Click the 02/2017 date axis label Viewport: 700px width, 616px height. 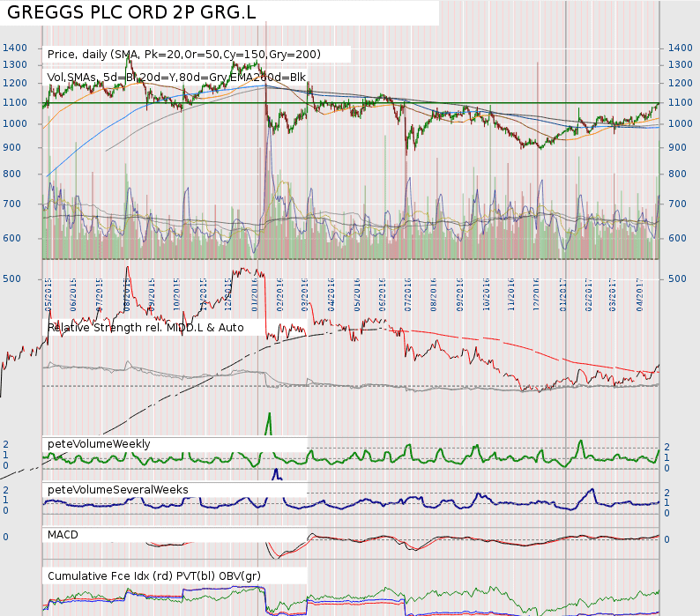(588, 294)
